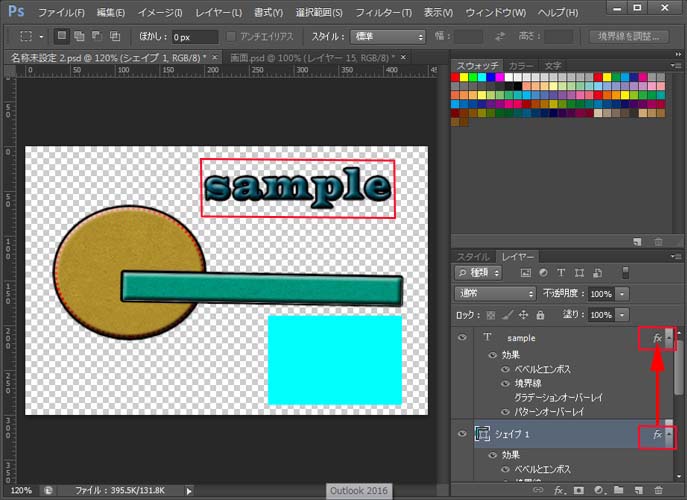The height and width of the screenshot is (500, 687).
Task: Open the 不透明度 slider arrow
Action: click(622, 294)
